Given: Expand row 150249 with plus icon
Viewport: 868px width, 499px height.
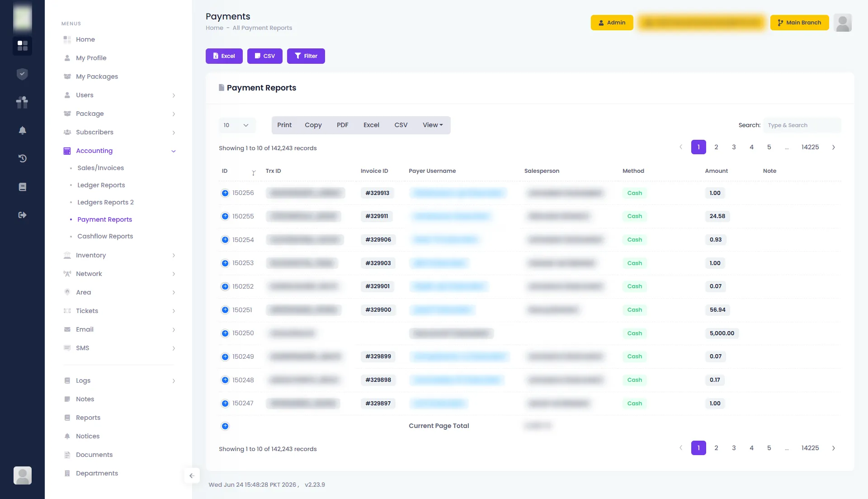Looking at the screenshot, I should pos(225,356).
